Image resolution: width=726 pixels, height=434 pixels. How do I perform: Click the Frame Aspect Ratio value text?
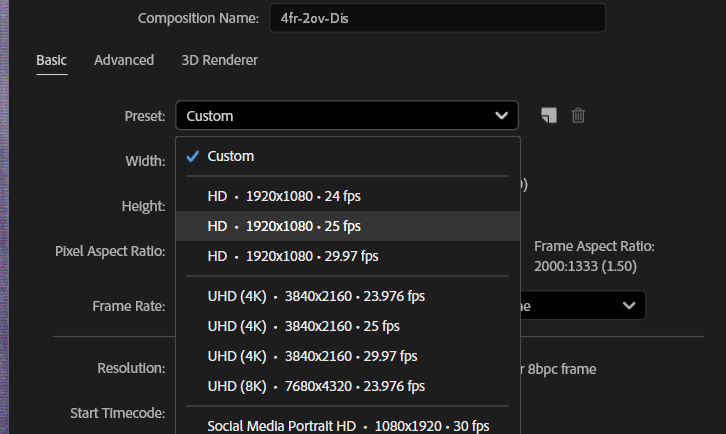(585, 266)
